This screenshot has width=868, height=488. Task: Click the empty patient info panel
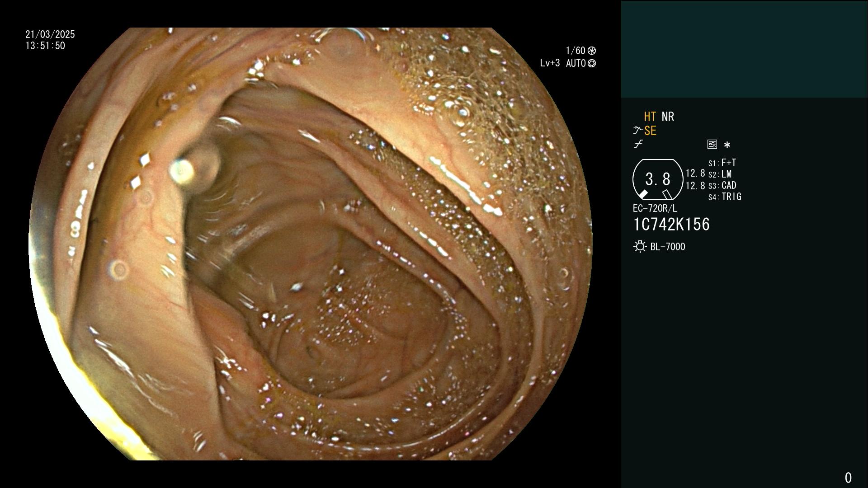[x=745, y=49]
